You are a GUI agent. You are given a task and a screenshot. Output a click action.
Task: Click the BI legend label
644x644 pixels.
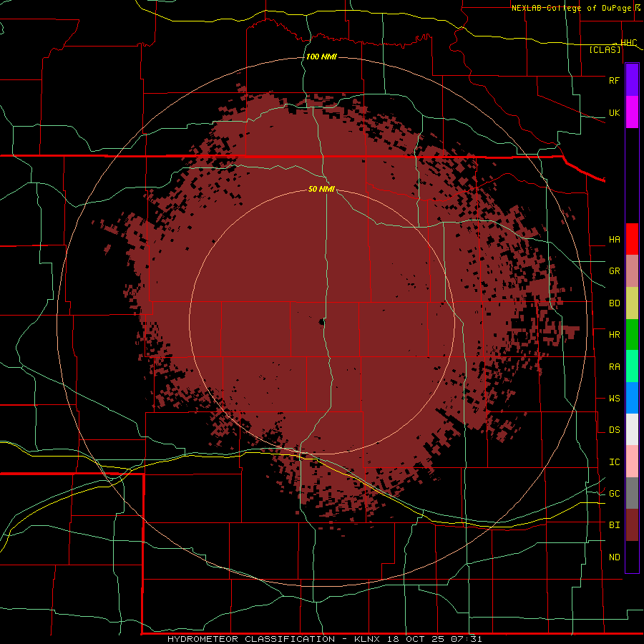[x=615, y=525]
